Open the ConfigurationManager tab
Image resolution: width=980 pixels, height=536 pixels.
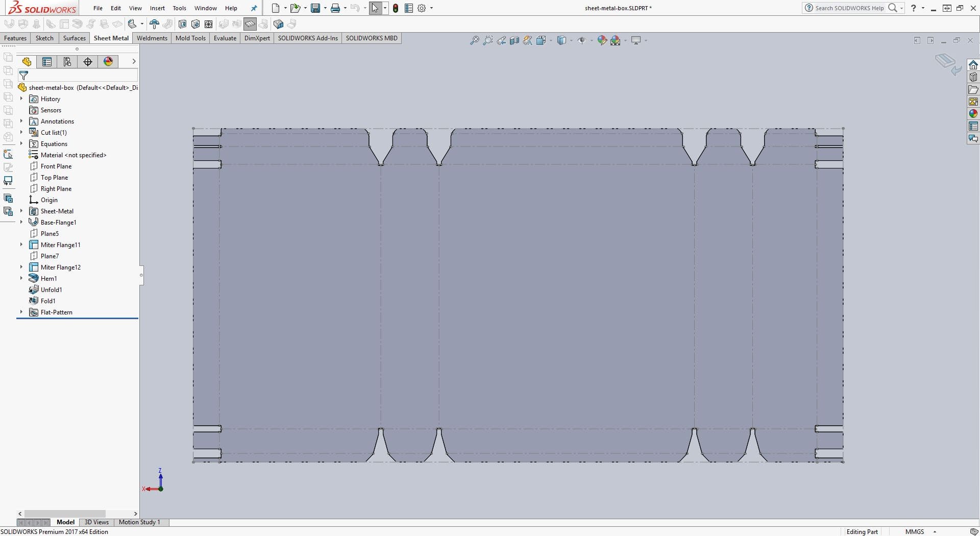[x=67, y=62]
